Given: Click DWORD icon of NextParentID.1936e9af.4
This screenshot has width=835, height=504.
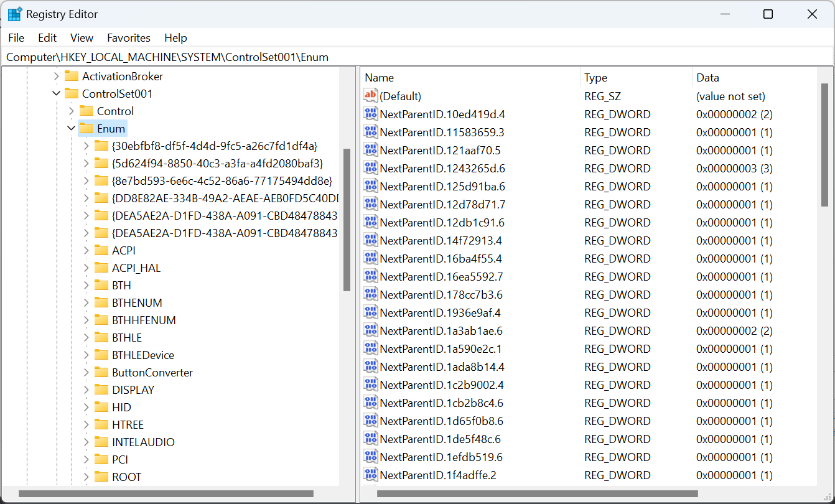Looking at the screenshot, I should (371, 312).
